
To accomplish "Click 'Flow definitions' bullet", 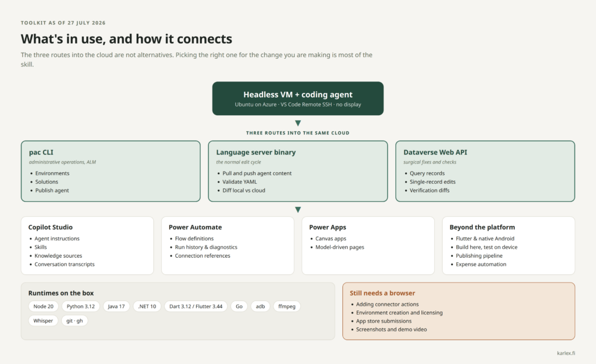I will pyautogui.click(x=194, y=238).
